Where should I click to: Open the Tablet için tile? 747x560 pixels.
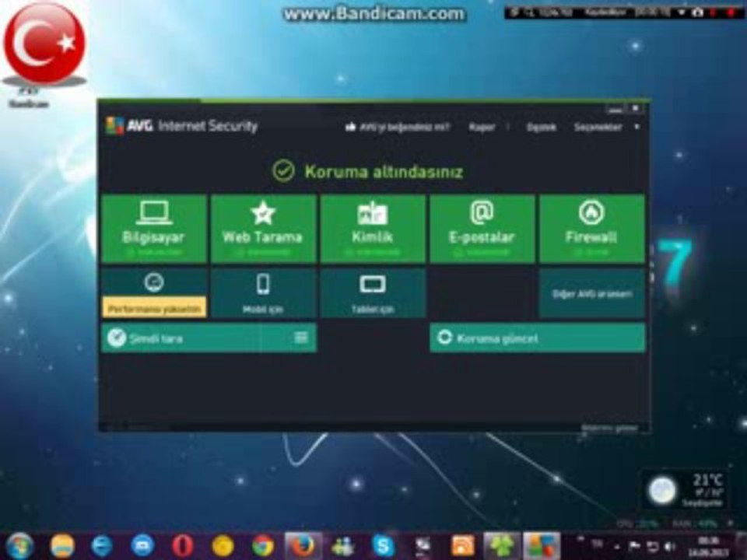pyautogui.click(x=373, y=293)
